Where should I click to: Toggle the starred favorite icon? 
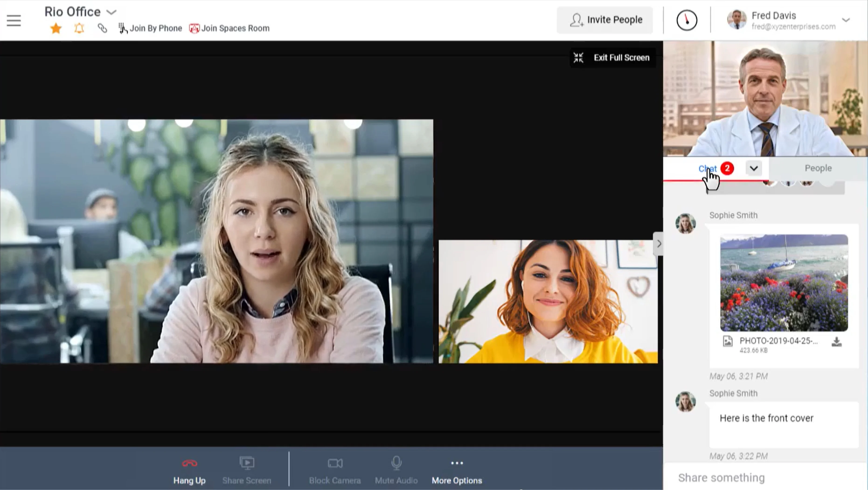coord(56,28)
